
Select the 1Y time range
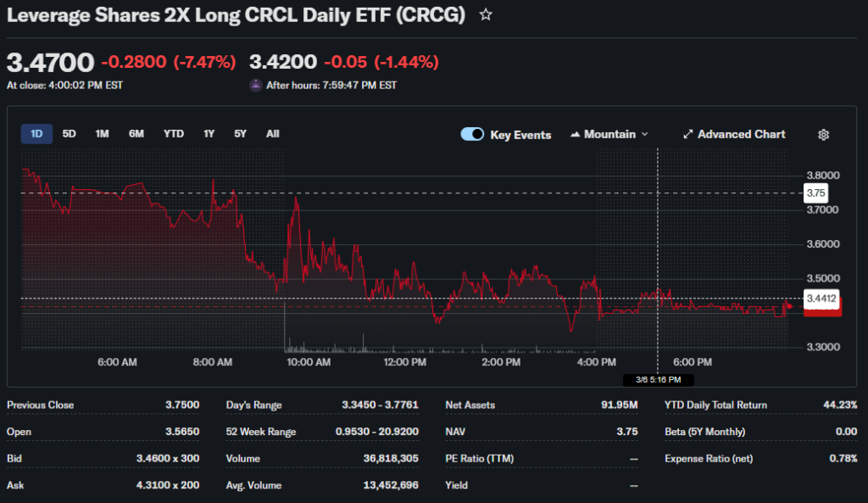[x=209, y=133]
